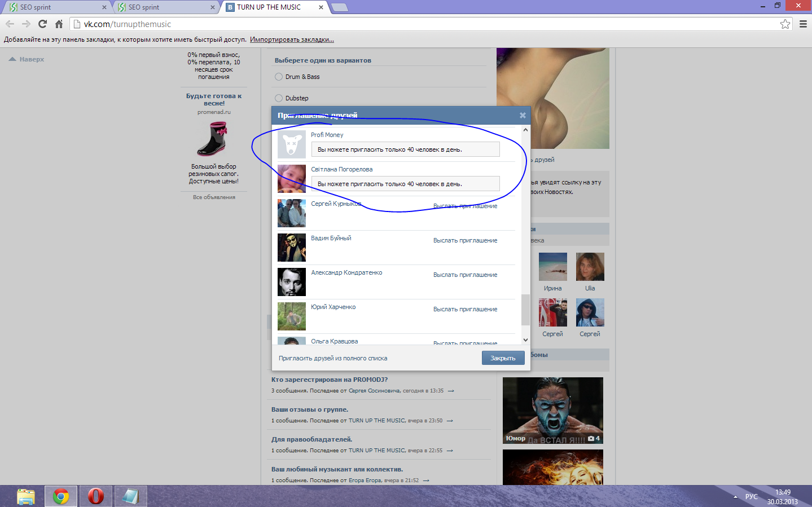This screenshot has width=812, height=507.
Task: Send an invitation to Вадим Буйный
Action: pyautogui.click(x=465, y=240)
